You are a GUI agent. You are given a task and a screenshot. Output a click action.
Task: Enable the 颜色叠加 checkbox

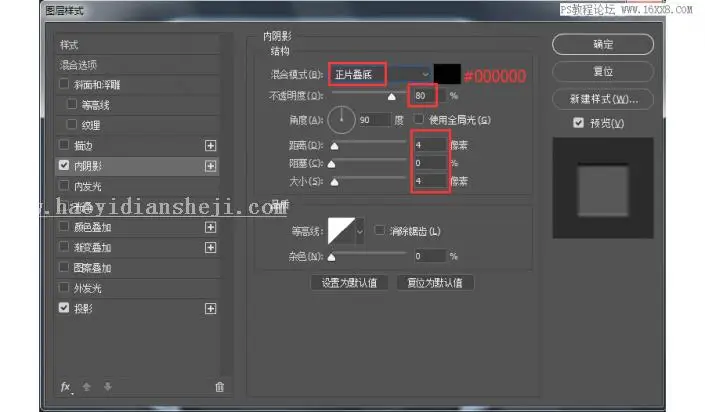pos(64,226)
